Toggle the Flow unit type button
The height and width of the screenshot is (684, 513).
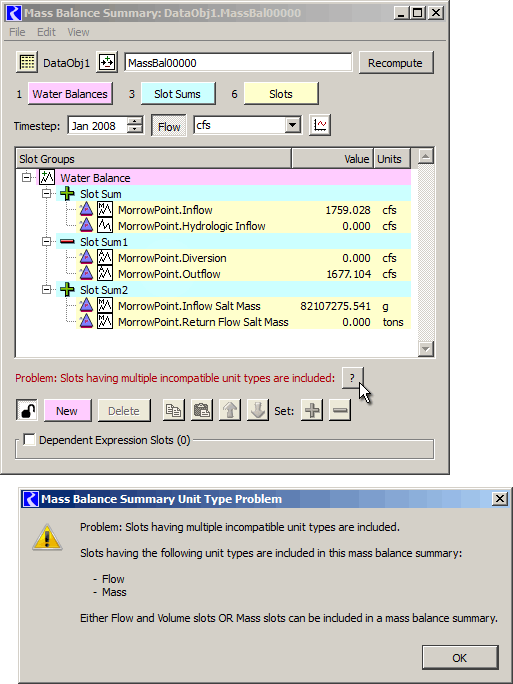click(169, 127)
